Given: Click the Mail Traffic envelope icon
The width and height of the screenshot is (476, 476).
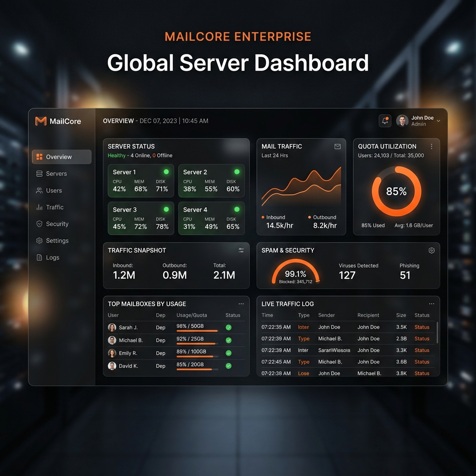Looking at the screenshot, I should click(x=337, y=146).
